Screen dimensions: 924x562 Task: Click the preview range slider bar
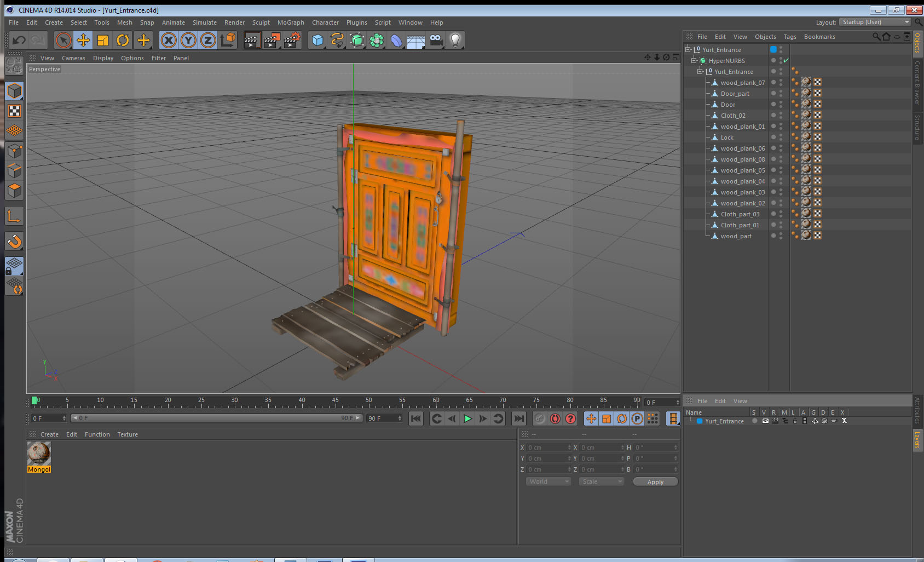(217, 418)
